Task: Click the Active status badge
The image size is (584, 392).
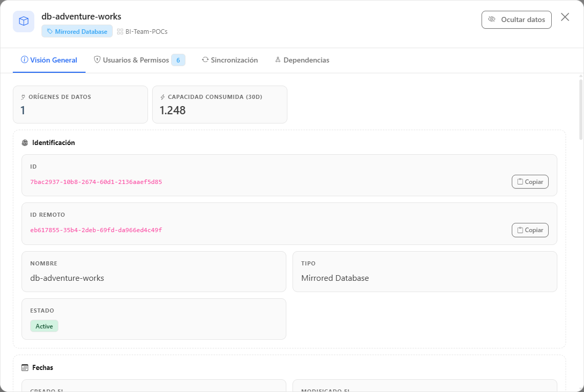Action: [45, 326]
